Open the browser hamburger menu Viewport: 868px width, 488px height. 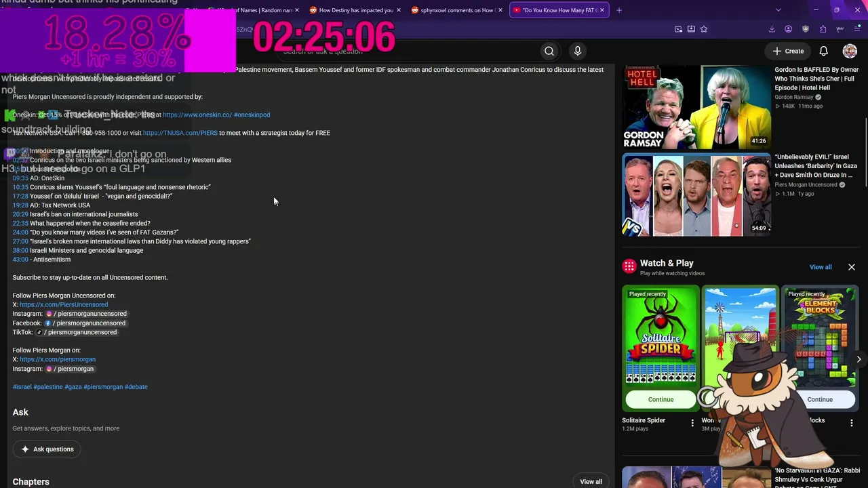pos(857,29)
